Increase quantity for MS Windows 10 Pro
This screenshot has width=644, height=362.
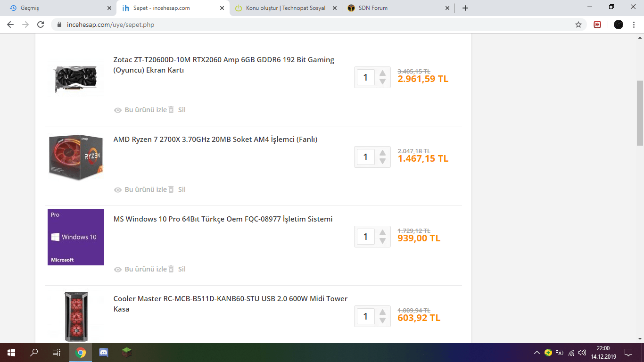[382, 232]
